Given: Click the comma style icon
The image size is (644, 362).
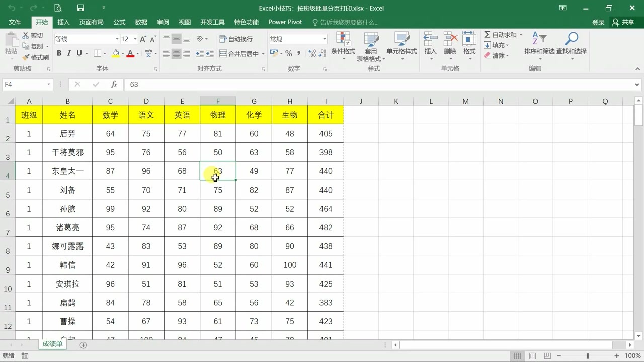Looking at the screenshot, I should point(299,53).
